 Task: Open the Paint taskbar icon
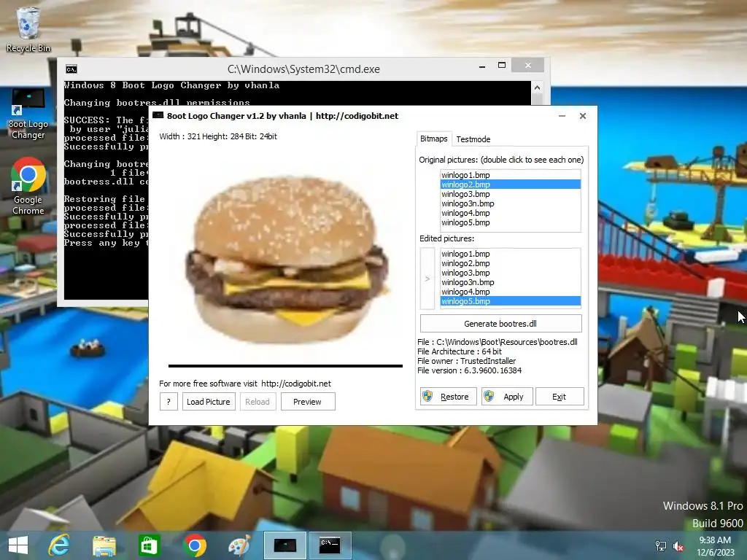click(239, 545)
